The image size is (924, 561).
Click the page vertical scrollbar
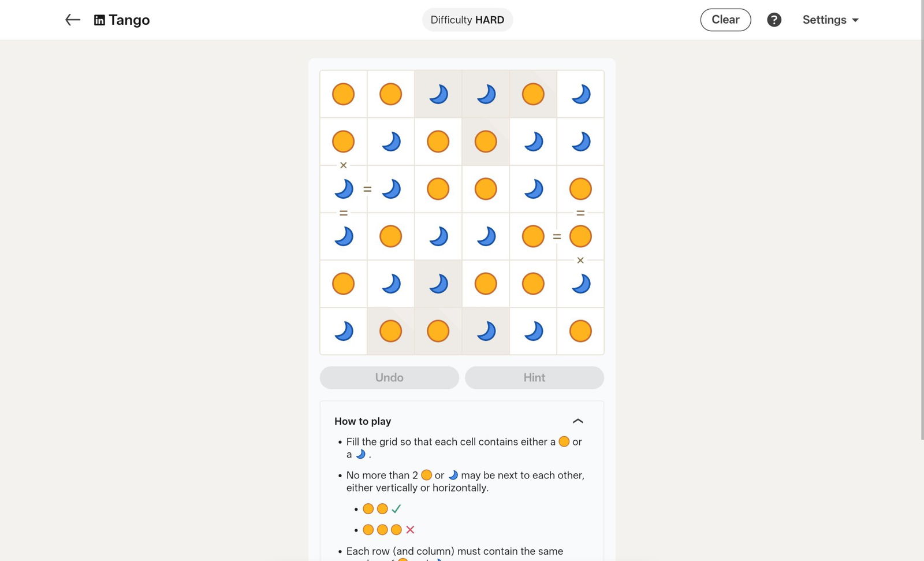click(x=922, y=231)
